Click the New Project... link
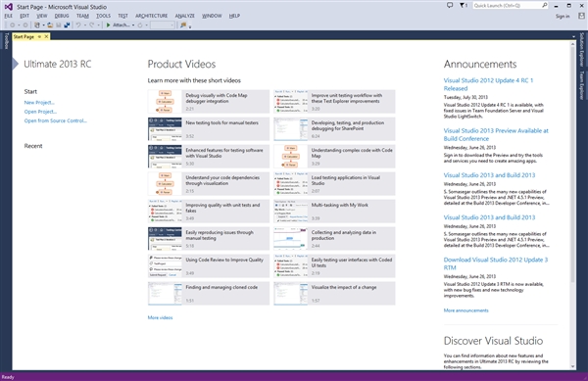Image resolution: width=588 pixels, height=381 pixels. coord(39,103)
